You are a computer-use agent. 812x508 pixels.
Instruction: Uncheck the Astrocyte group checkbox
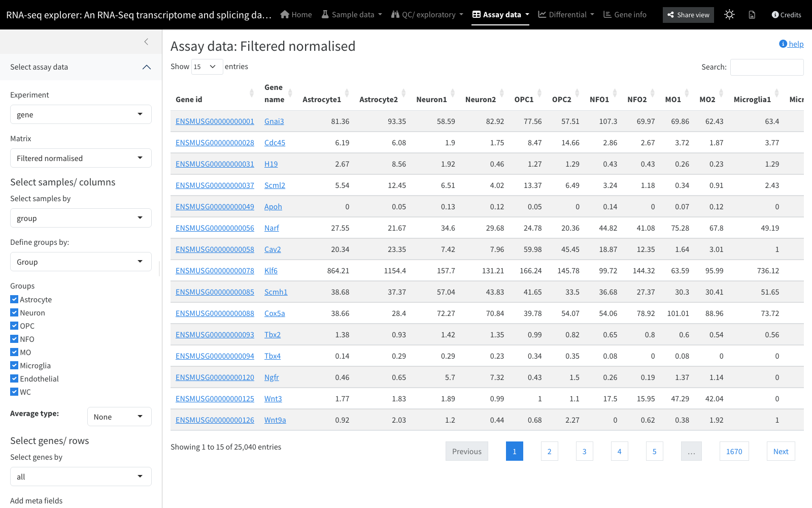[14, 299]
